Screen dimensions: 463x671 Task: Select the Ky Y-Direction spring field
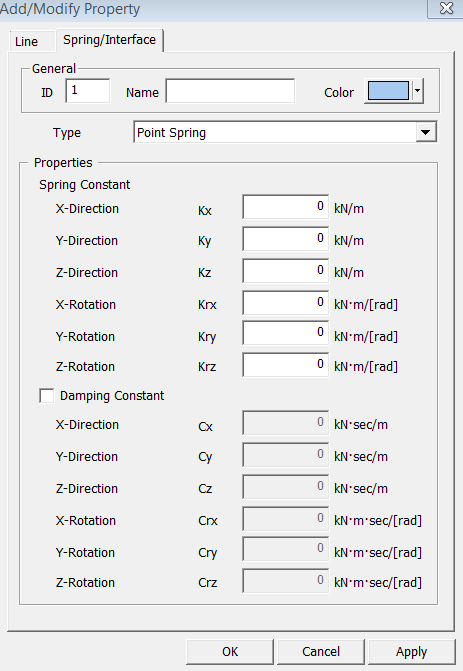(285, 239)
